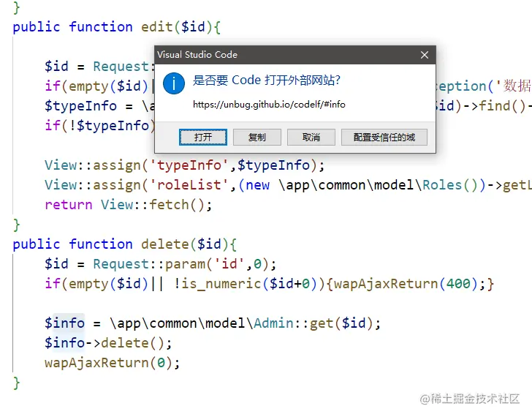
Task: Click the highlighted $info variable in the assignment line
Action: click(65, 323)
